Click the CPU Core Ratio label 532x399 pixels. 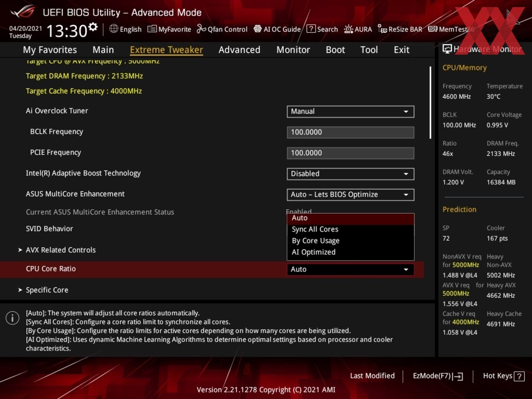click(51, 269)
